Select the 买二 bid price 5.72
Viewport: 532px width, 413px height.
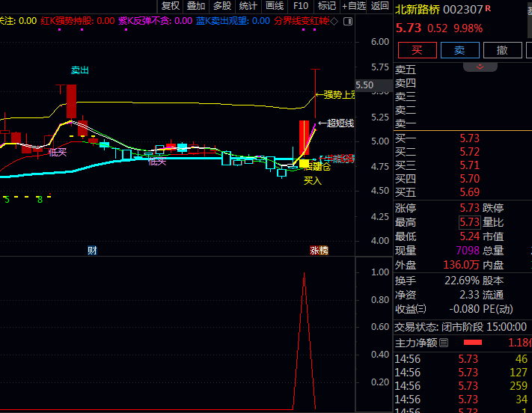tap(469, 152)
